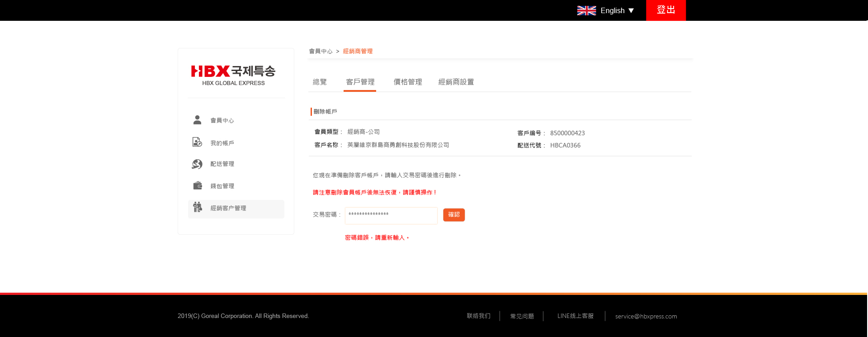Click the 錢包管理 wallet icon
868x337 pixels.
[198, 185]
